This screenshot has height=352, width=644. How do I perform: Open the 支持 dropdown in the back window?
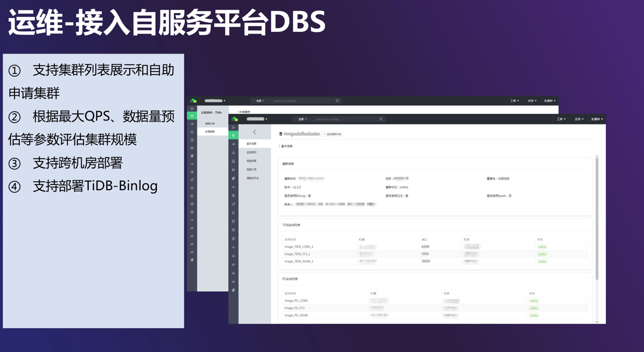point(532,101)
